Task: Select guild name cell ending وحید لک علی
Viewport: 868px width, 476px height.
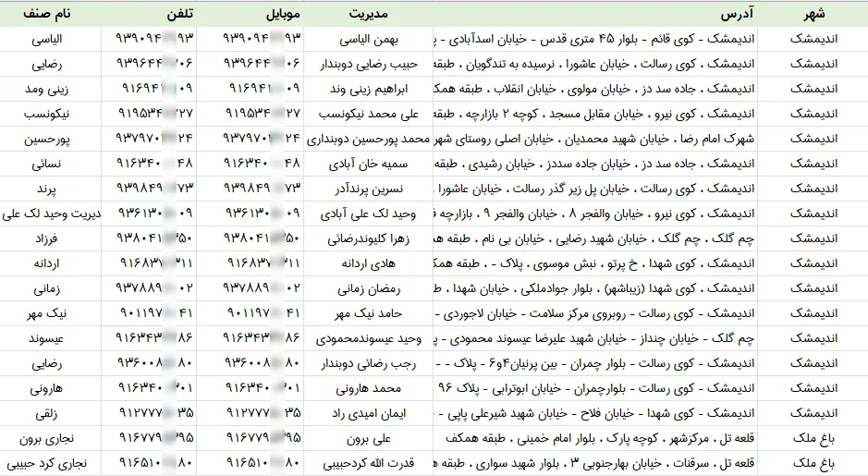Action: pos(50,214)
